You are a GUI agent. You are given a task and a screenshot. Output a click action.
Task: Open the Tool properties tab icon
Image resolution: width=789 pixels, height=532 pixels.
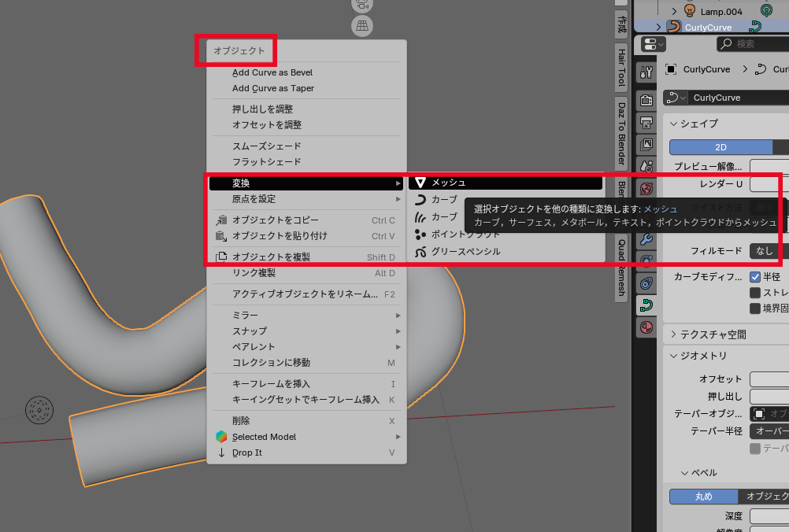click(x=646, y=72)
